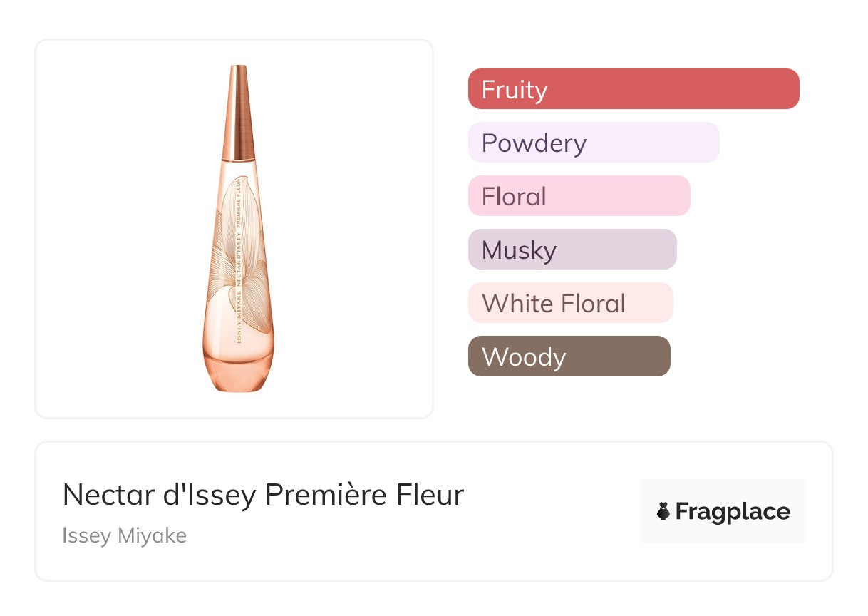Click the Fragplace bottle logo icon
The height and width of the screenshot is (616, 868).
[x=663, y=511]
